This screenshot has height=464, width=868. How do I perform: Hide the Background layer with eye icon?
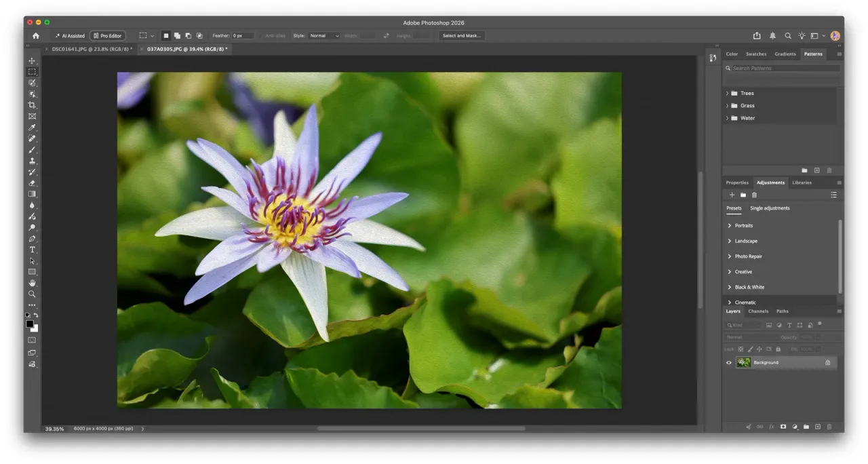click(729, 363)
